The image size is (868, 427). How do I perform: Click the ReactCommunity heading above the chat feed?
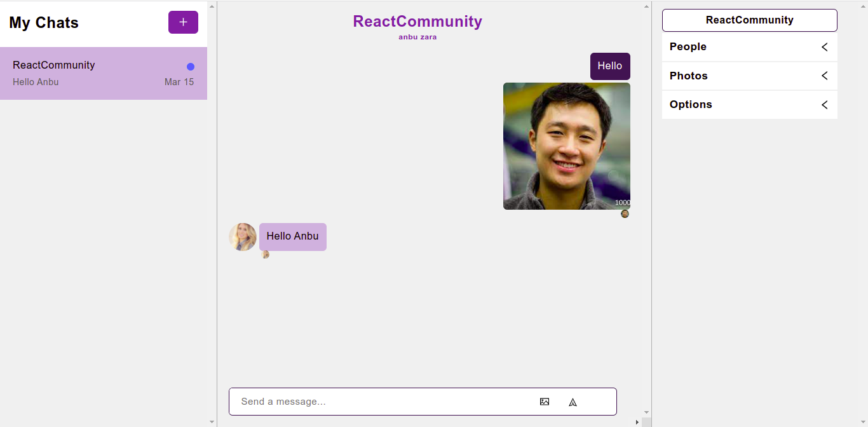click(x=417, y=22)
